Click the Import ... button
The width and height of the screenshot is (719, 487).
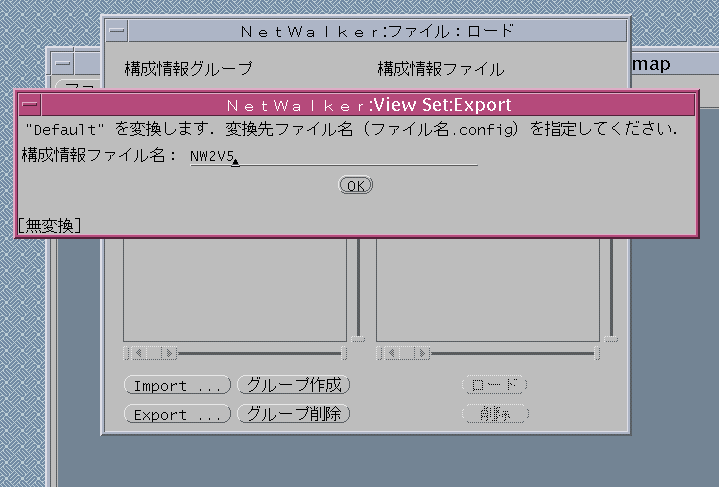click(x=177, y=385)
